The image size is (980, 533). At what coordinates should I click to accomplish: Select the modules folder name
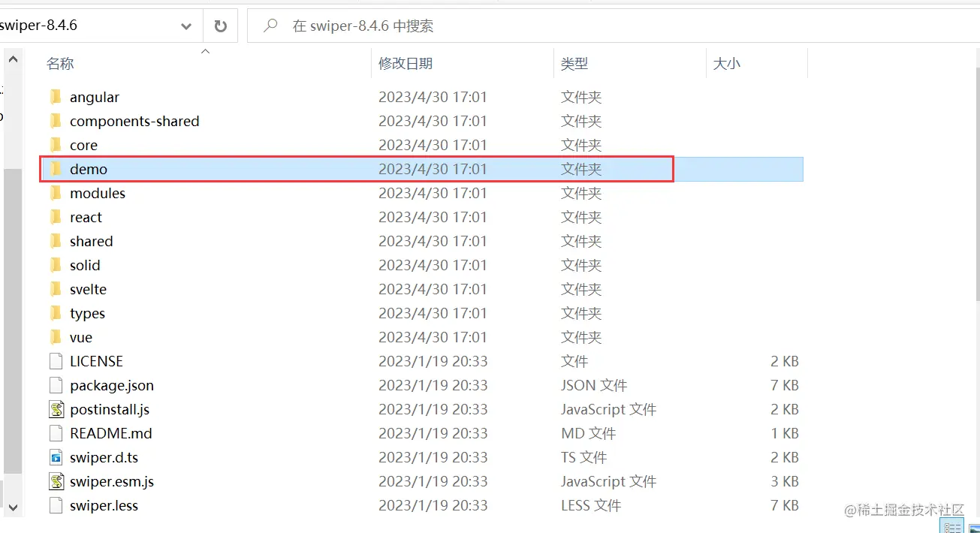(x=98, y=194)
